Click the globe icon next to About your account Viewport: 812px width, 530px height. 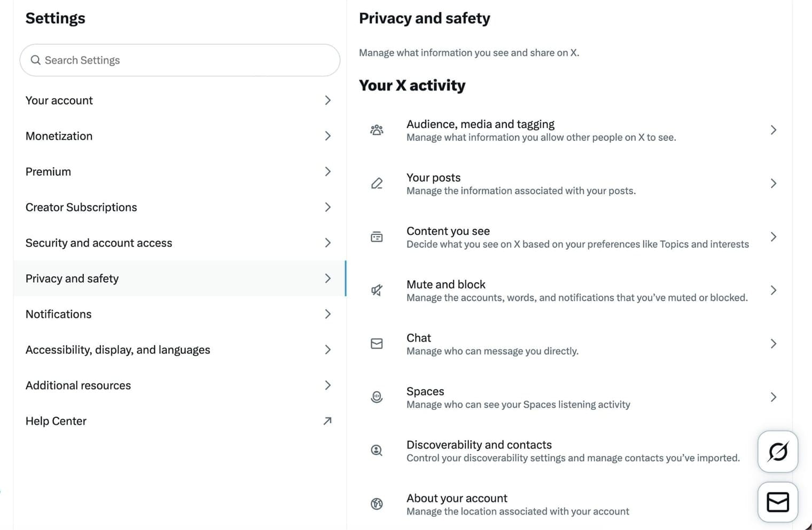[377, 504]
